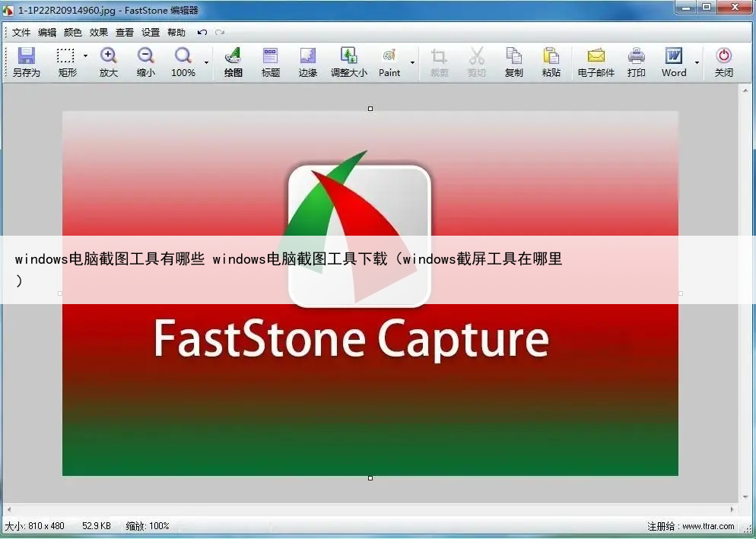Expand the dropdown arrow beside Rectangle tool
756x539 pixels.
point(85,56)
